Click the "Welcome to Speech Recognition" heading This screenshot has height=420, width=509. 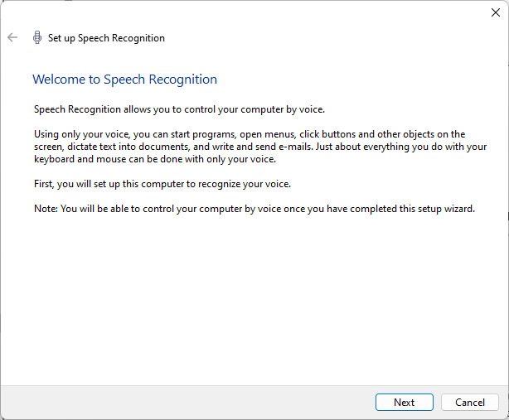124,80
